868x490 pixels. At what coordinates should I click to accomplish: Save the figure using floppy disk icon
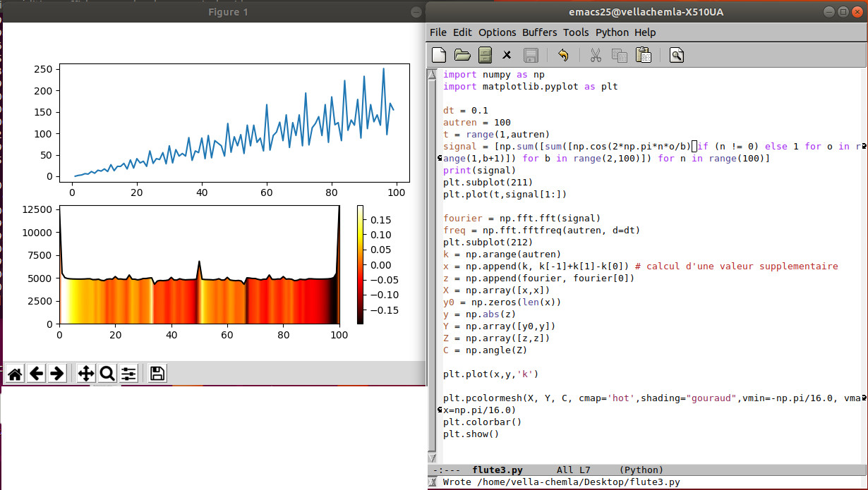point(157,374)
